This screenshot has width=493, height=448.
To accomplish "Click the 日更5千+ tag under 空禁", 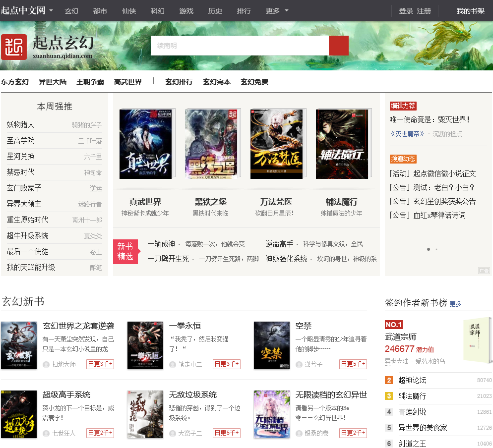I will coord(353,364).
